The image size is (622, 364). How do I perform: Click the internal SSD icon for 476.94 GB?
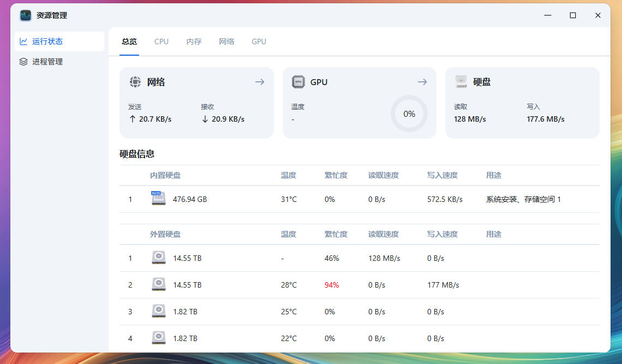(158, 199)
